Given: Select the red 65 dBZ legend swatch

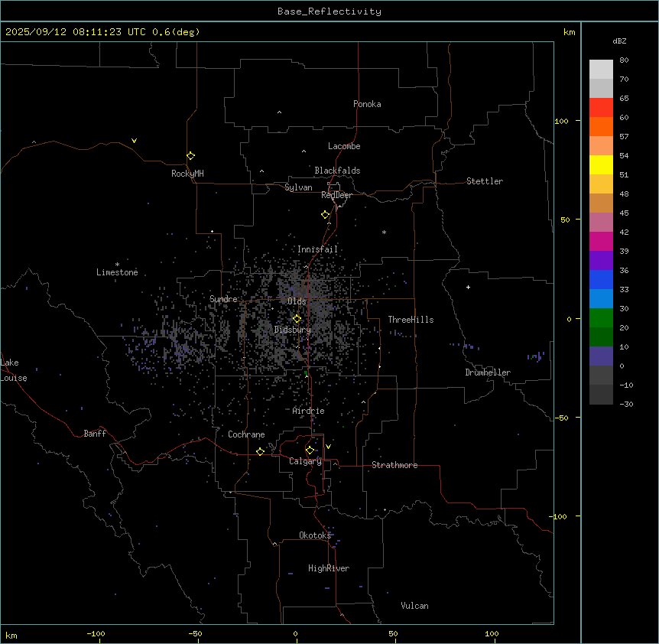Looking at the screenshot, I should 601,107.
